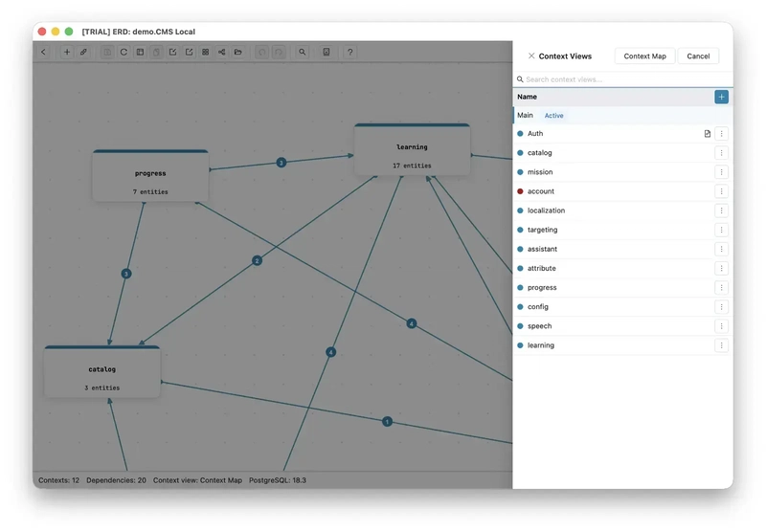Focus the Search context views field
Viewport: 766px width, 532px height.
tap(623, 79)
